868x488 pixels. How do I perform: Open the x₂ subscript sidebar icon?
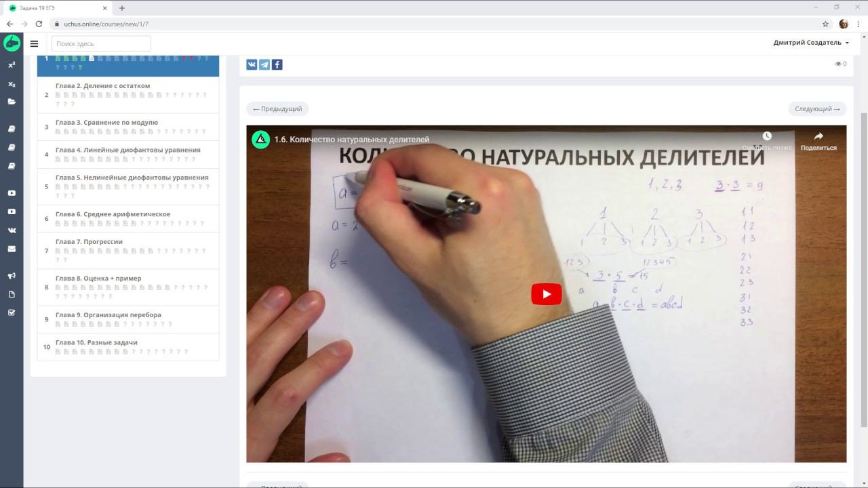(x=12, y=84)
